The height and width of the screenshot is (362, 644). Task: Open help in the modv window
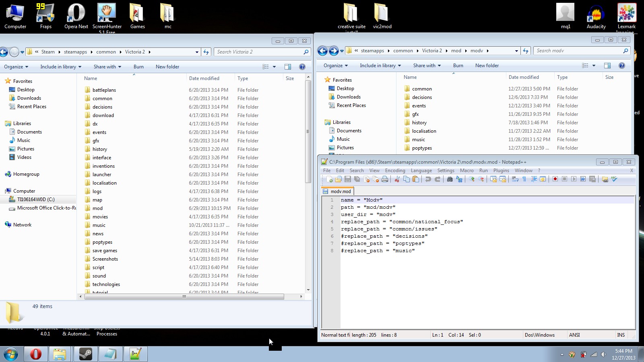point(622,66)
